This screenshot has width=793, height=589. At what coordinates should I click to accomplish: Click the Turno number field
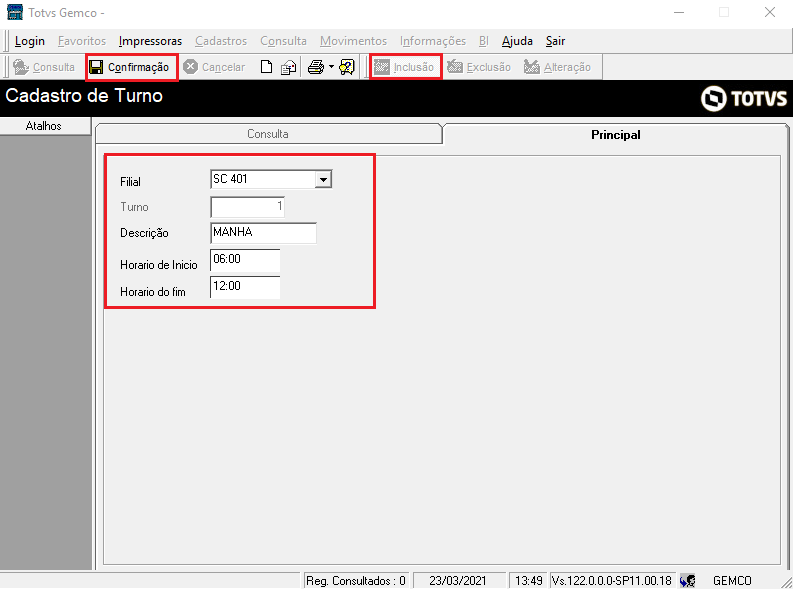point(247,207)
